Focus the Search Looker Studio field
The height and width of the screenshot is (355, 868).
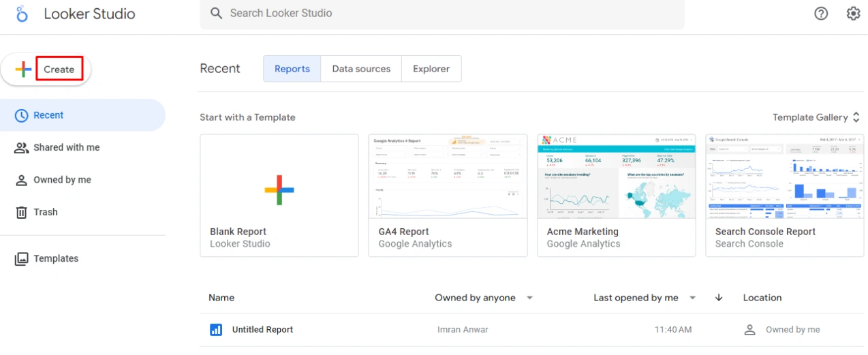click(442, 14)
